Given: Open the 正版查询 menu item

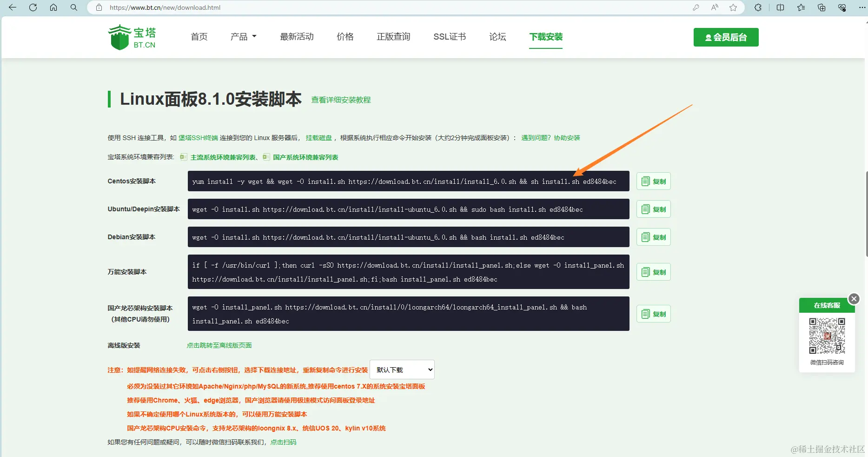Looking at the screenshot, I should point(393,37).
